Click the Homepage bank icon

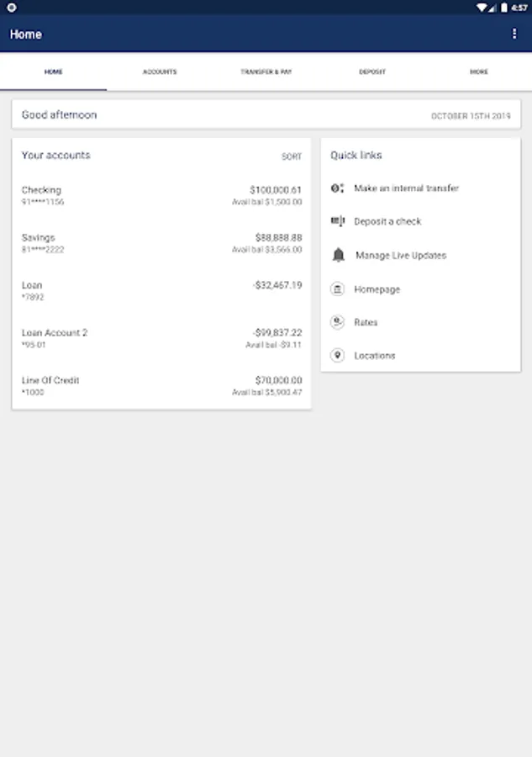(x=338, y=289)
